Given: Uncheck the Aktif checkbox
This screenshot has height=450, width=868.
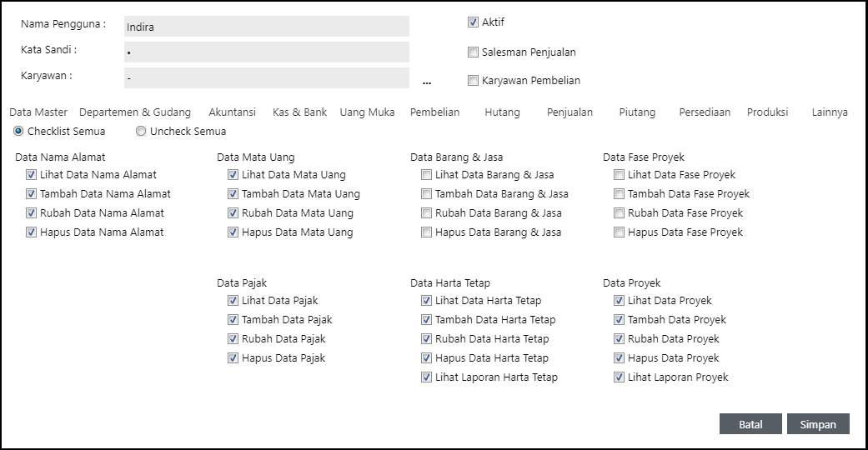Looking at the screenshot, I should 473,22.
